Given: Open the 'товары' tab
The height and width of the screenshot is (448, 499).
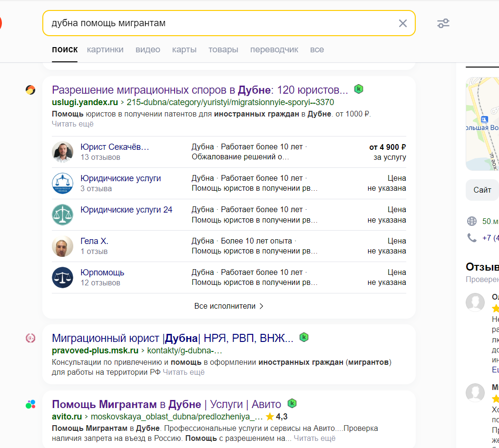Looking at the screenshot, I should (223, 49).
